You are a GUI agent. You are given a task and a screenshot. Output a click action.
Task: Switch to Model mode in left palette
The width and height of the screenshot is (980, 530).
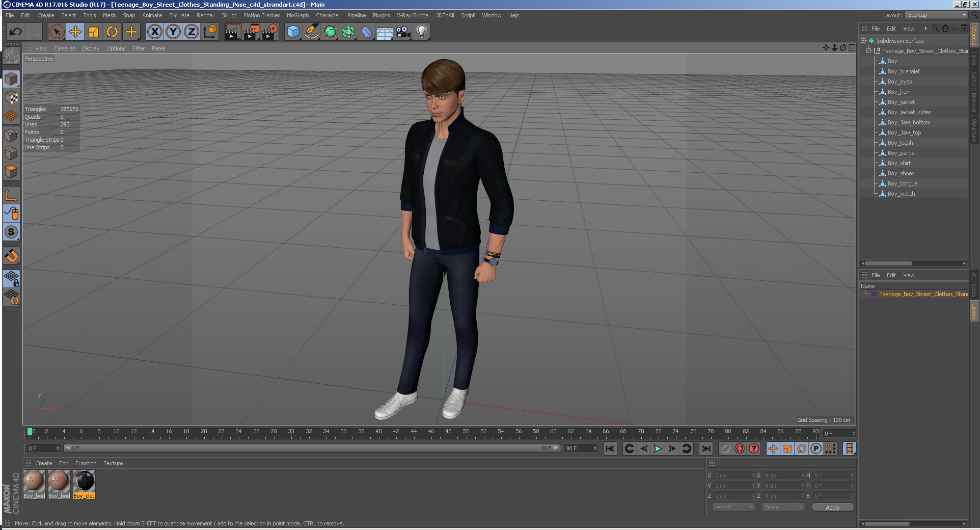pos(11,79)
